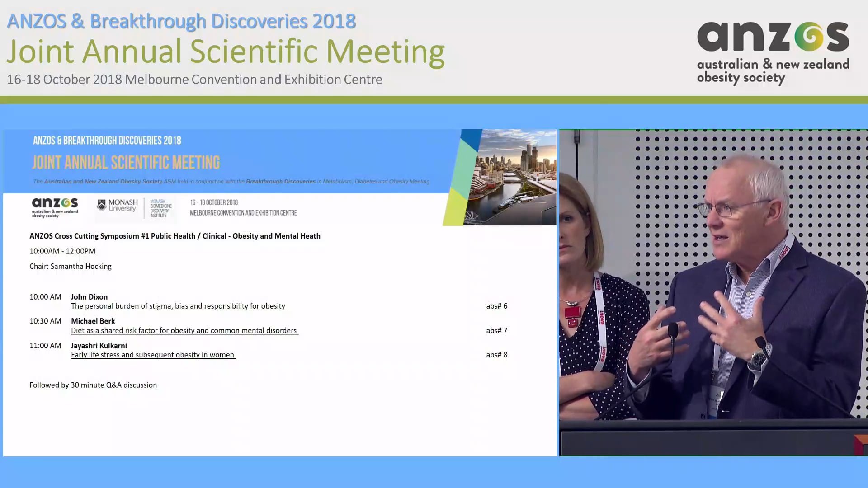Open John Dixon's talk on stigma and bias
Image resolution: width=868 pixels, height=488 pixels.
[179, 306]
